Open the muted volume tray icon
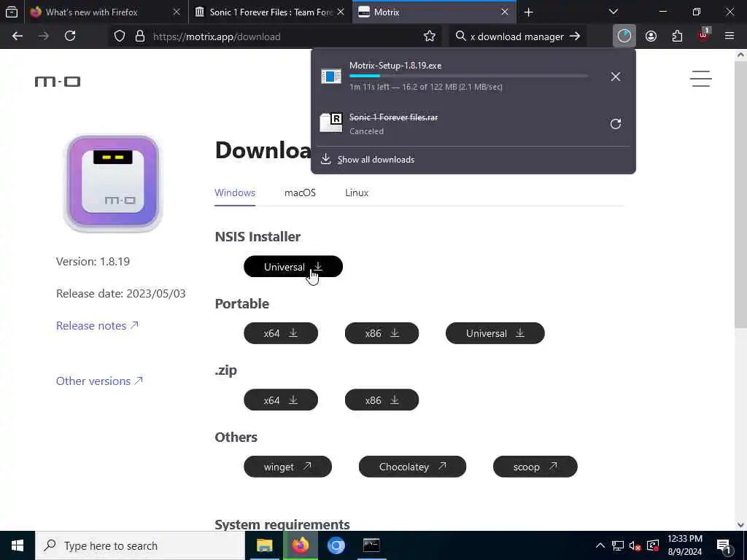This screenshot has width=747, height=560. coord(635,545)
